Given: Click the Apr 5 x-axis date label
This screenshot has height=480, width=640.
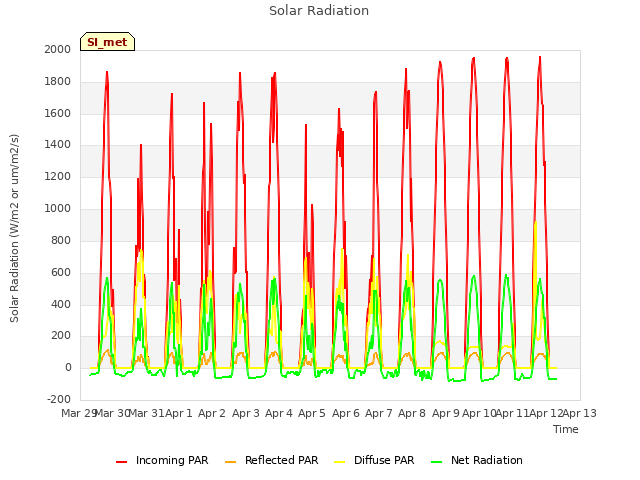Looking at the screenshot, I should pyautogui.click(x=312, y=413).
